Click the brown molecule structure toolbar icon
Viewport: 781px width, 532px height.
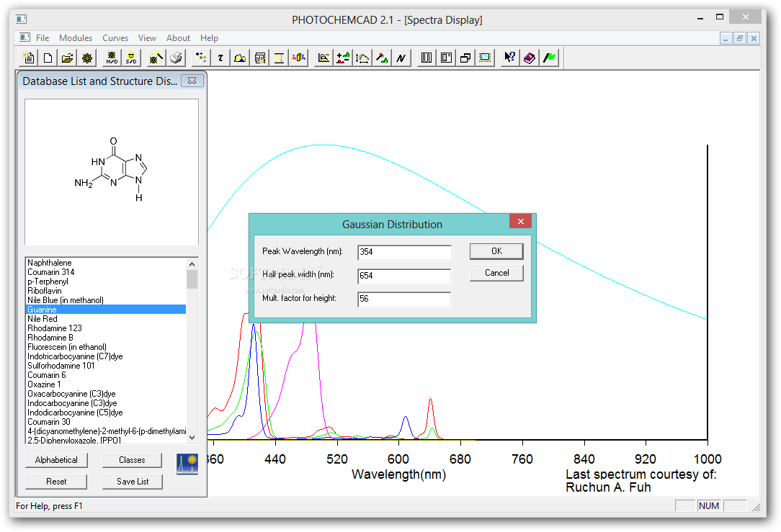click(x=87, y=58)
